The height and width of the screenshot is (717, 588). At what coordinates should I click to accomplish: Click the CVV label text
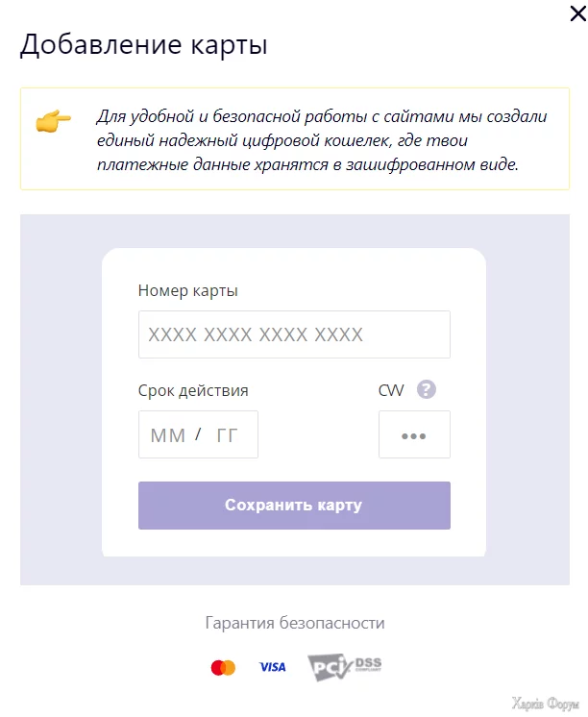[x=392, y=390]
